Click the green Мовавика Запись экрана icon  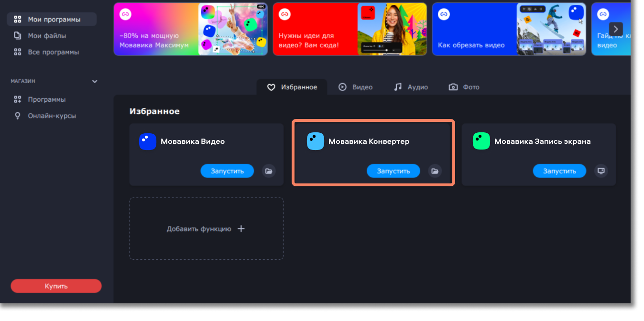pos(481,141)
